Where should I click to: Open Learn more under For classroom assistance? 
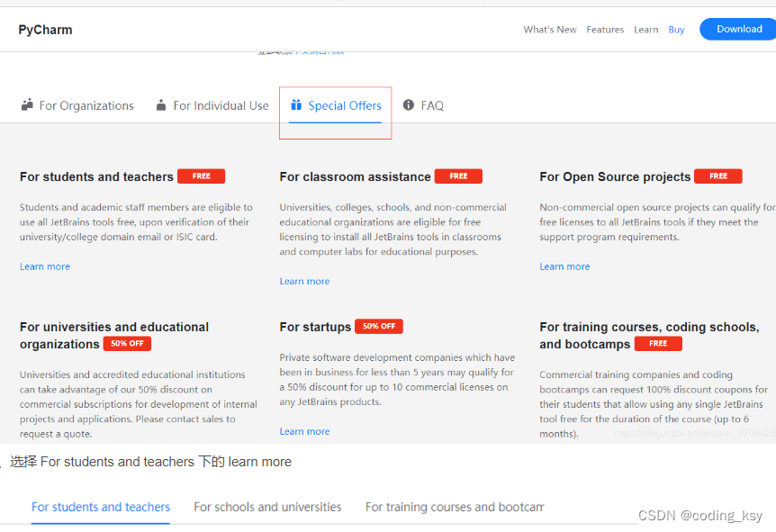click(x=304, y=282)
